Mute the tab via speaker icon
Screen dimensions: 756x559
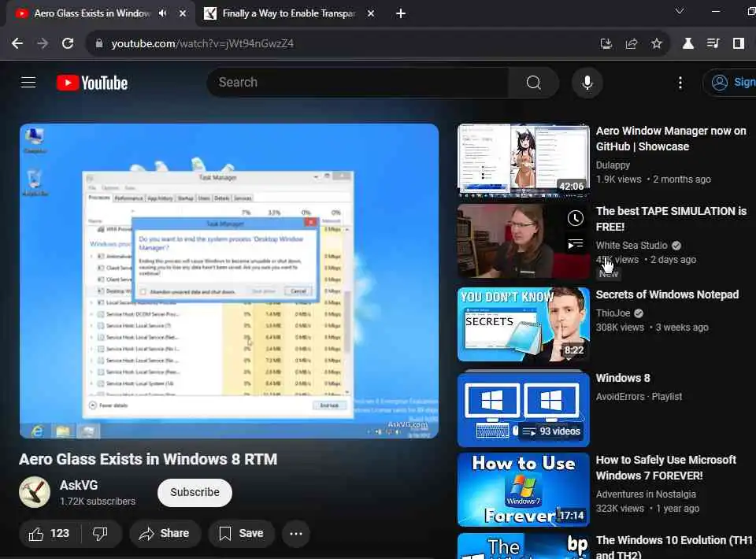tap(163, 13)
